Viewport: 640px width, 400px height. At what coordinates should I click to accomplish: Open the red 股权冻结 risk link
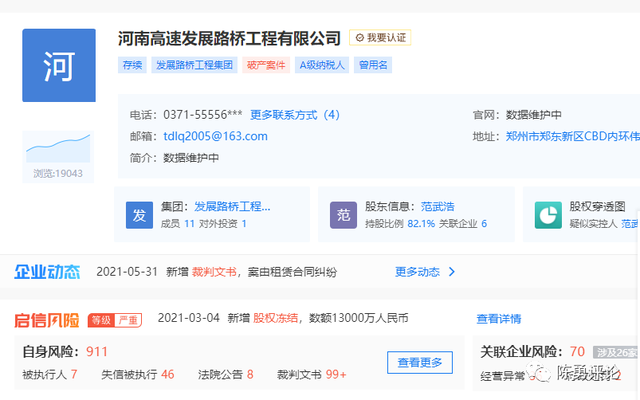click(x=276, y=318)
